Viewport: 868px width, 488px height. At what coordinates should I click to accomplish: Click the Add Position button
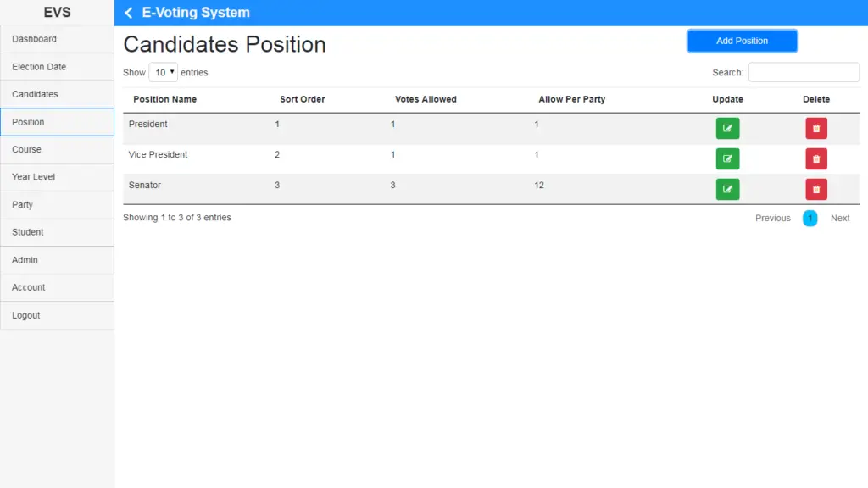[x=742, y=40]
